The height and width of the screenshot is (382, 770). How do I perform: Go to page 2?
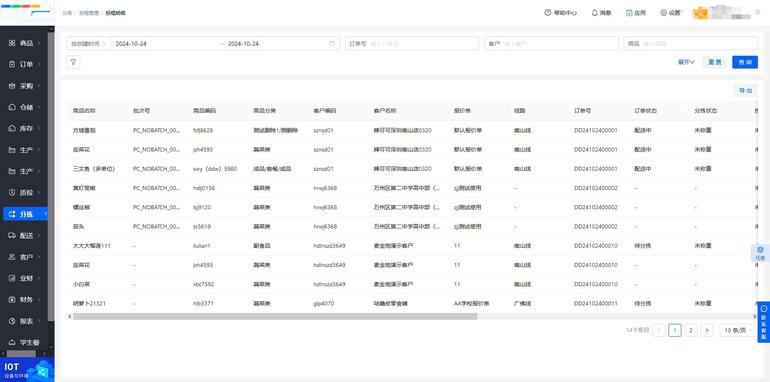pos(691,330)
